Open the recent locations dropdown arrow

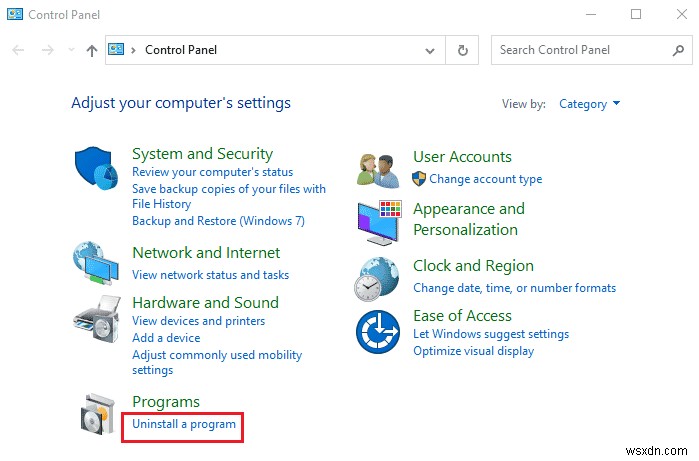71,50
